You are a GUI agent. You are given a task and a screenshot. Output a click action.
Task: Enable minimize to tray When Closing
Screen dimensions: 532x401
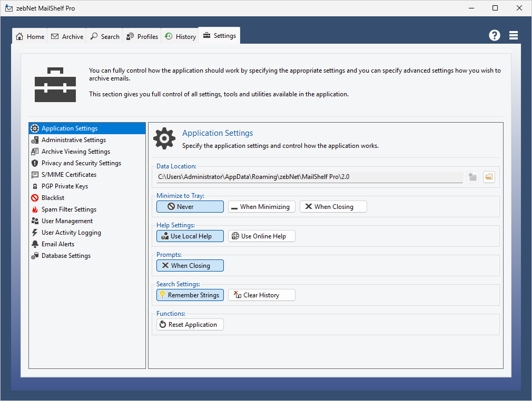pyautogui.click(x=333, y=207)
